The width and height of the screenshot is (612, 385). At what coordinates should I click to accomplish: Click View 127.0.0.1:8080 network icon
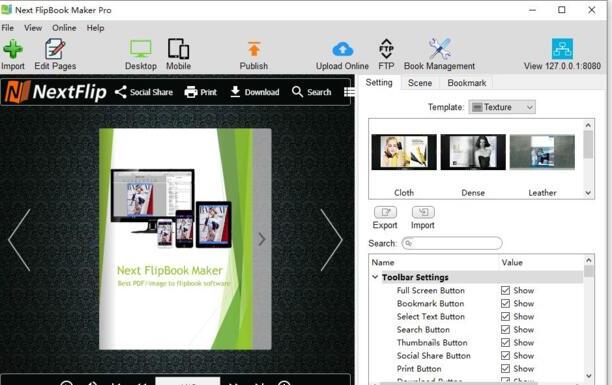pos(562,49)
